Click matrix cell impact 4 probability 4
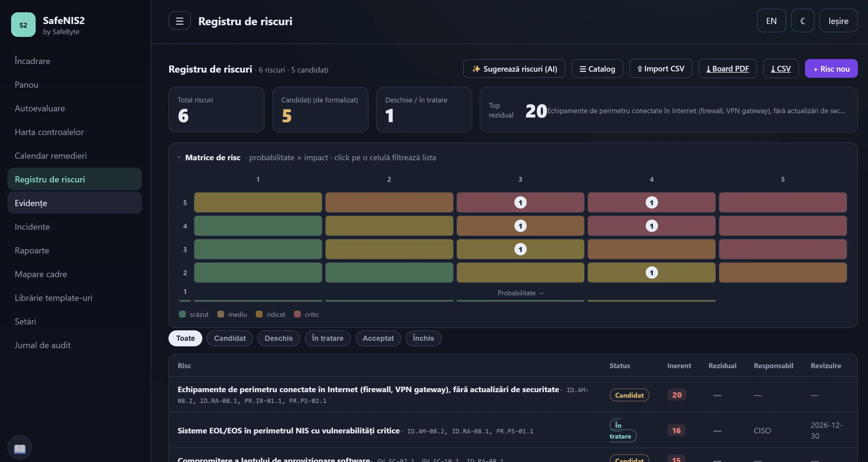The width and height of the screenshot is (868, 462). (x=651, y=226)
